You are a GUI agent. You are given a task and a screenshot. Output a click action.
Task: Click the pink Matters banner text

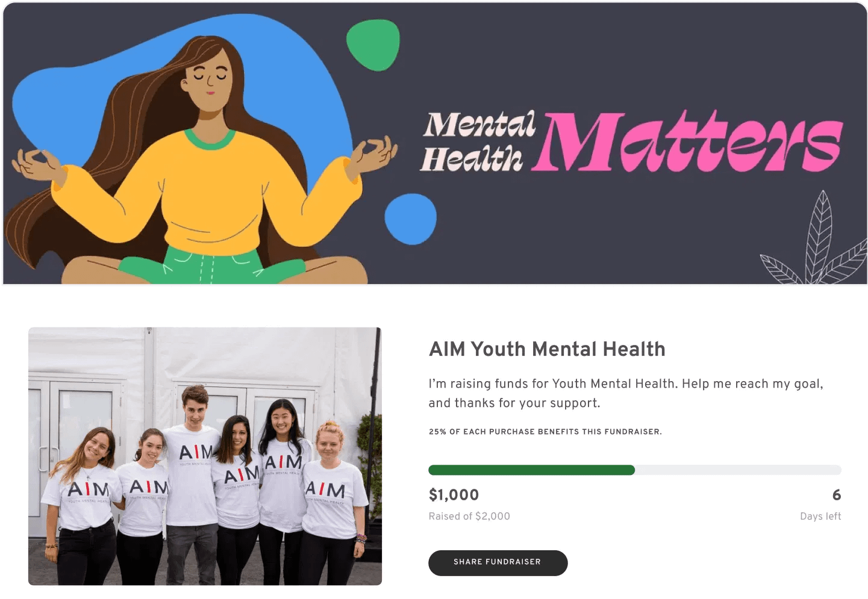tap(687, 141)
